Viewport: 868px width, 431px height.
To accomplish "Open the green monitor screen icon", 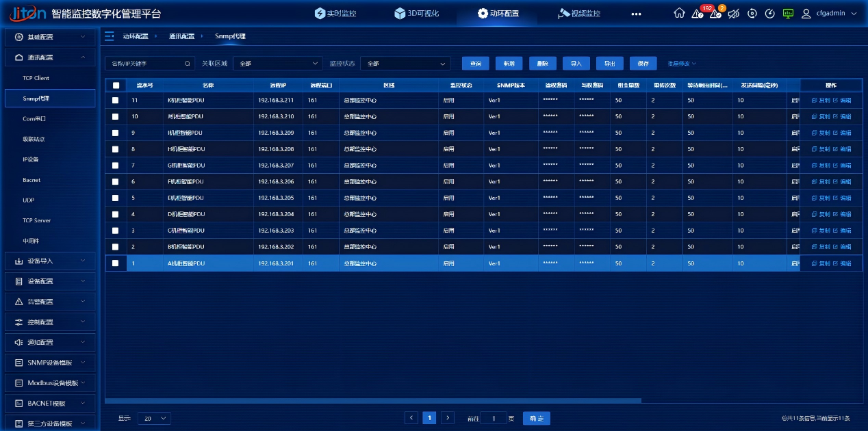I will tap(788, 13).
